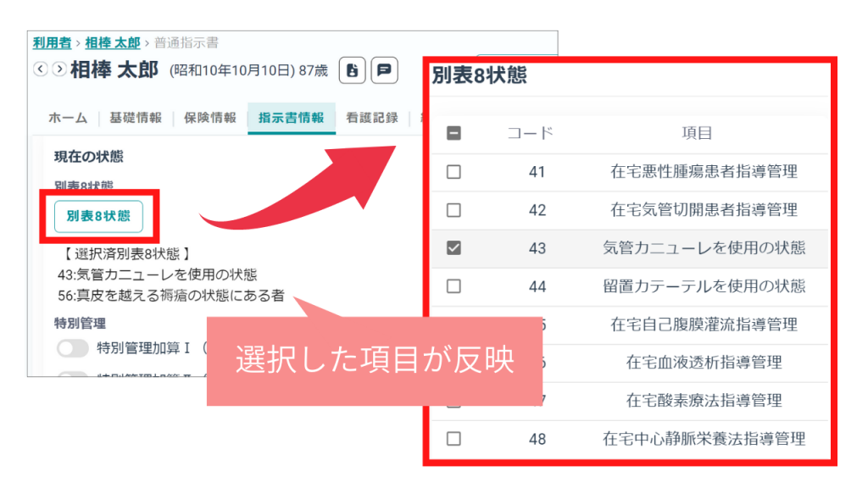Follow the 利用者 breadcrumb link

click(52, 42)
